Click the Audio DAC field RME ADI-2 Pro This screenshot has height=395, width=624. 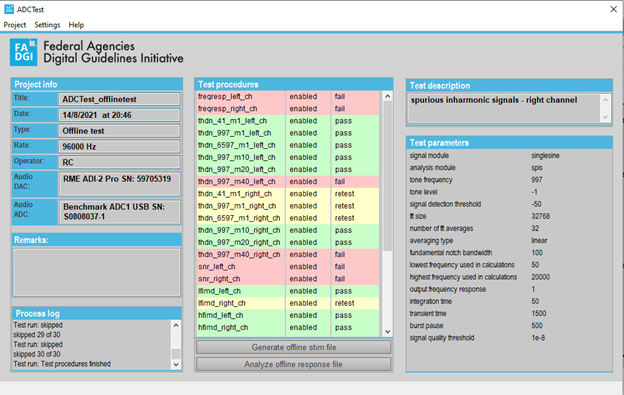(x=119, y=184)
